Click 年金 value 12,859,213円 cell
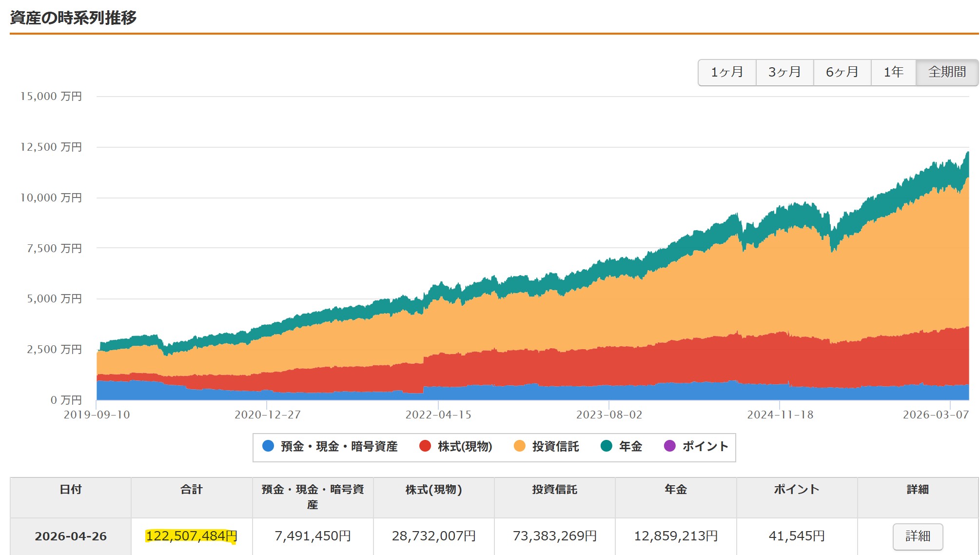980x555 pixels. [x=675, y=536]
